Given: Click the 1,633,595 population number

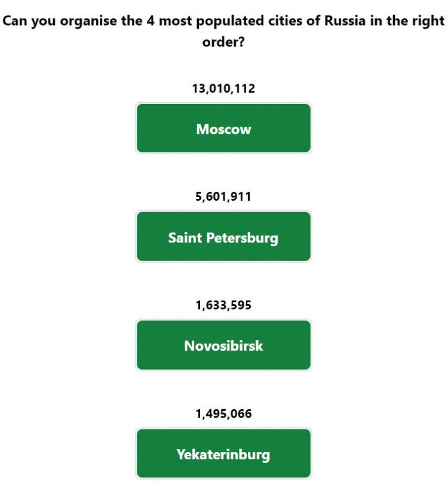Looking at the screenshot, I should (x=223, y=305).
